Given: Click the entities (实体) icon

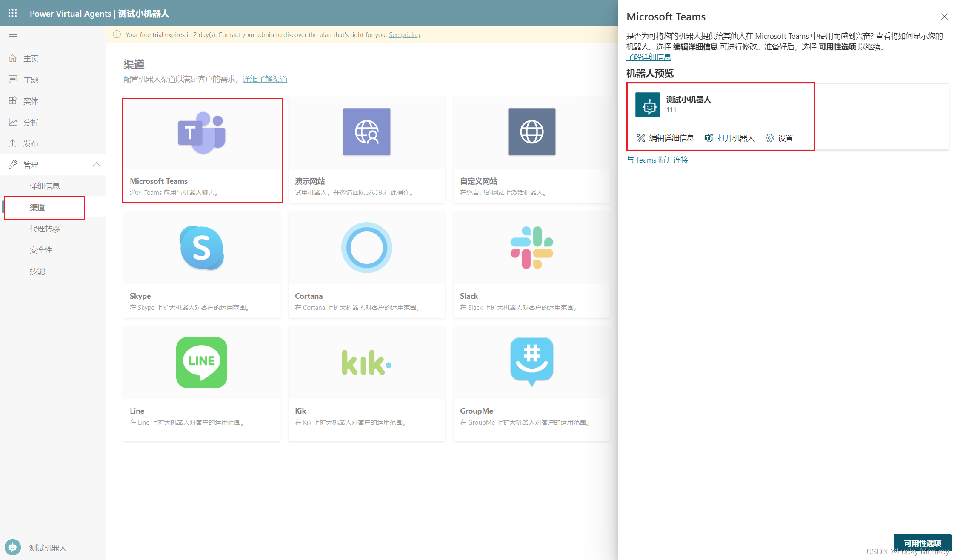Looking at the screenshot, I should [x=13, y=100].
